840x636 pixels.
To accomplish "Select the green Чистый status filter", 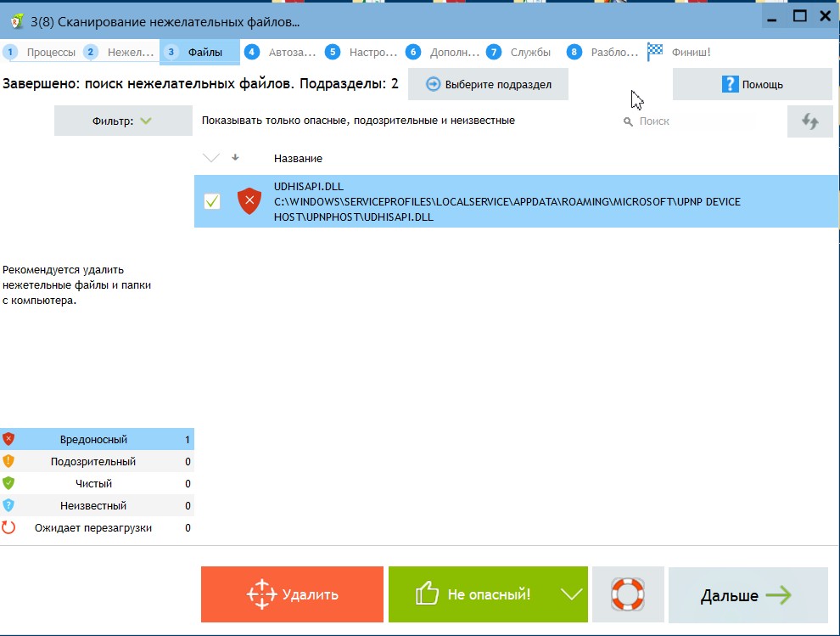I will (x=95, y=484).
